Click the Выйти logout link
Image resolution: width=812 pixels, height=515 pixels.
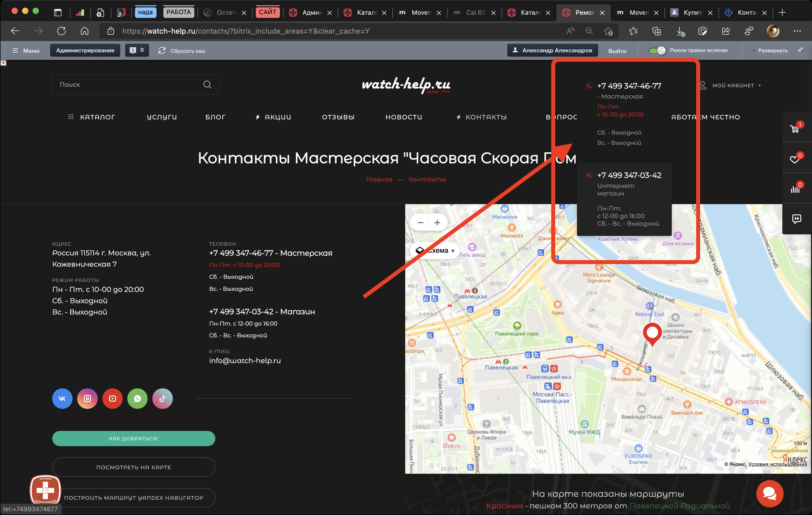617,51
